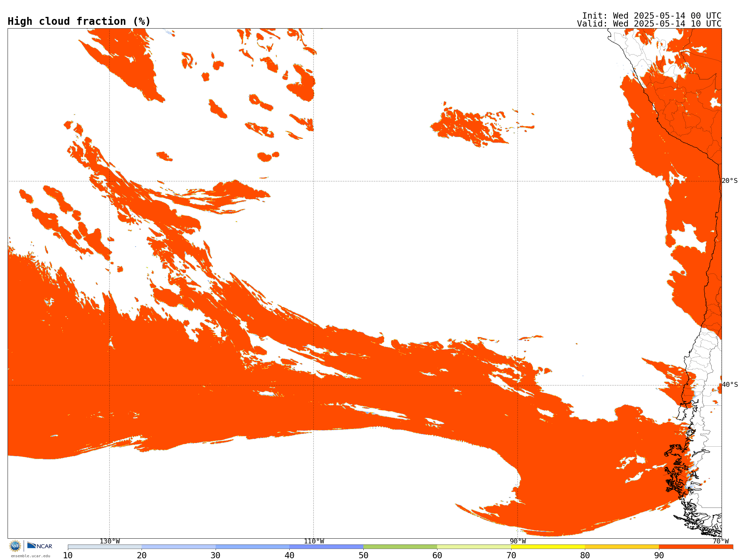Select the 10-20 percent gray colorbar segment

click(105, 547)
